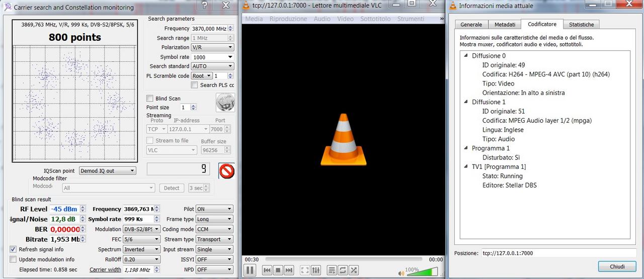Open the VLC Sottotitolo menu
The image size is (644, 279).
375,19
